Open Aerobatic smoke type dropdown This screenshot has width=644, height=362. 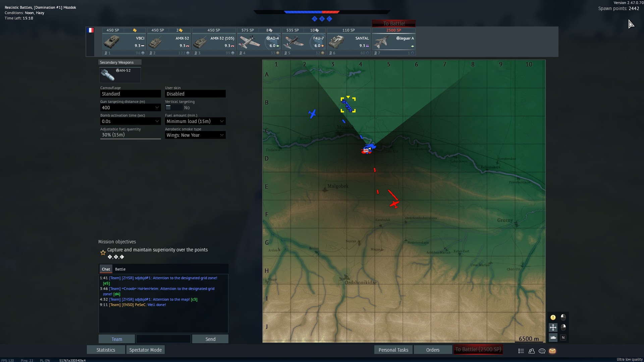click(x=195, y=135)
